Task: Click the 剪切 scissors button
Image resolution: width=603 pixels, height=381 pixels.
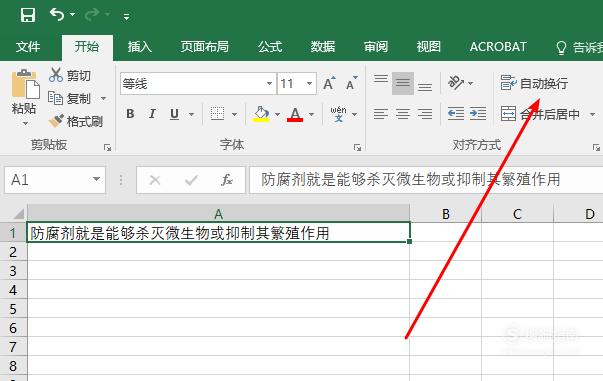Action: click(x=70, y=75)
